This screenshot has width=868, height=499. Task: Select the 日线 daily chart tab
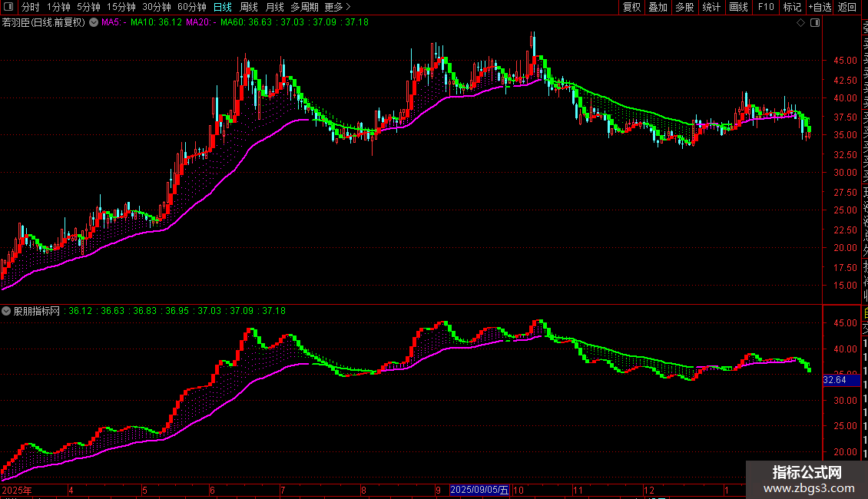pos(223,7)
